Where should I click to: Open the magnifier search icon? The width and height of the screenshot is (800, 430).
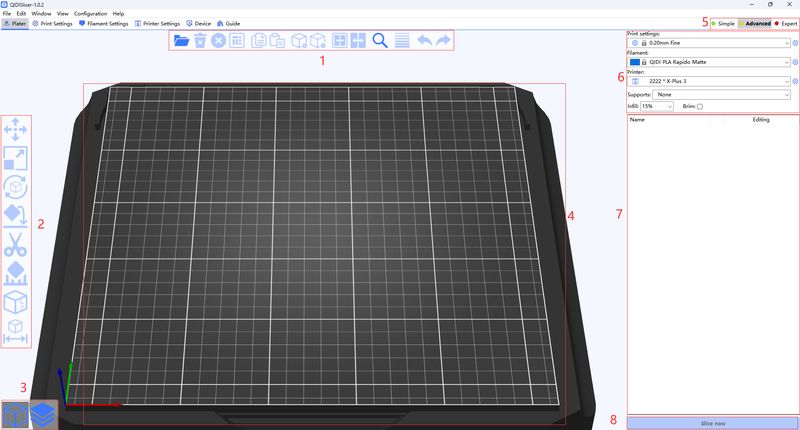[x=380, y=41]
